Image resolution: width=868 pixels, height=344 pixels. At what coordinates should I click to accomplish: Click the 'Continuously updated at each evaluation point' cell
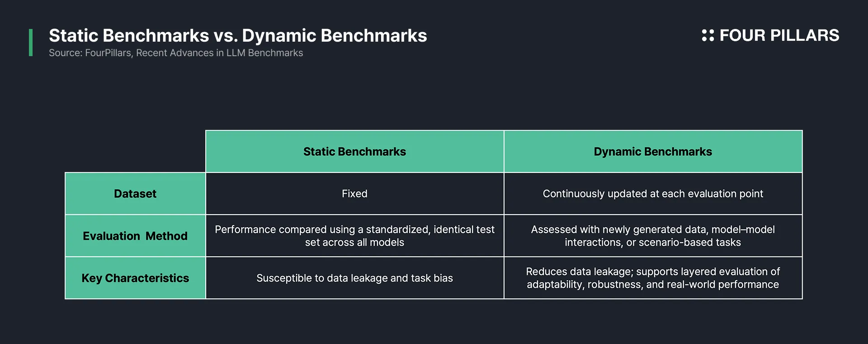(x=653, y=194)
